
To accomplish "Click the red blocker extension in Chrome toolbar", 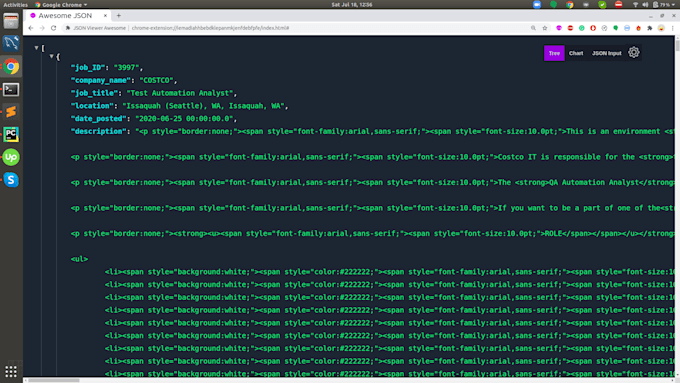I will tap(570, 28).
